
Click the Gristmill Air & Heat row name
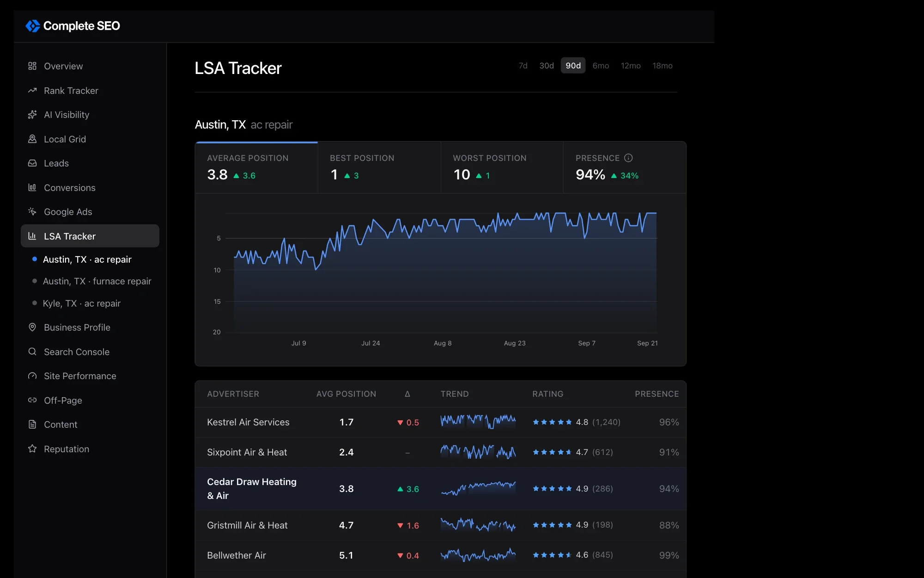(247, 525)
